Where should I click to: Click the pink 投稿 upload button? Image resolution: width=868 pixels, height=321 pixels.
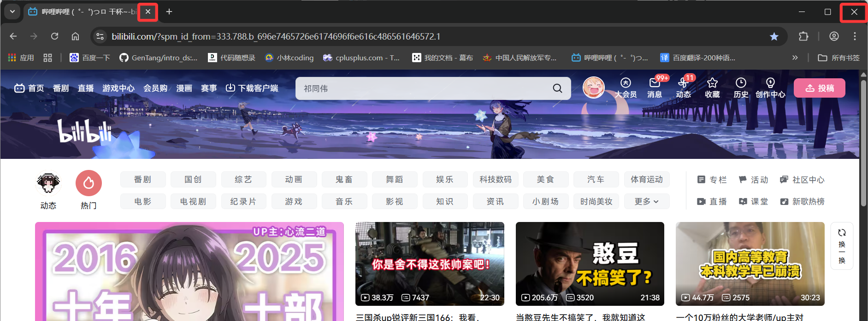pos(820,88)
